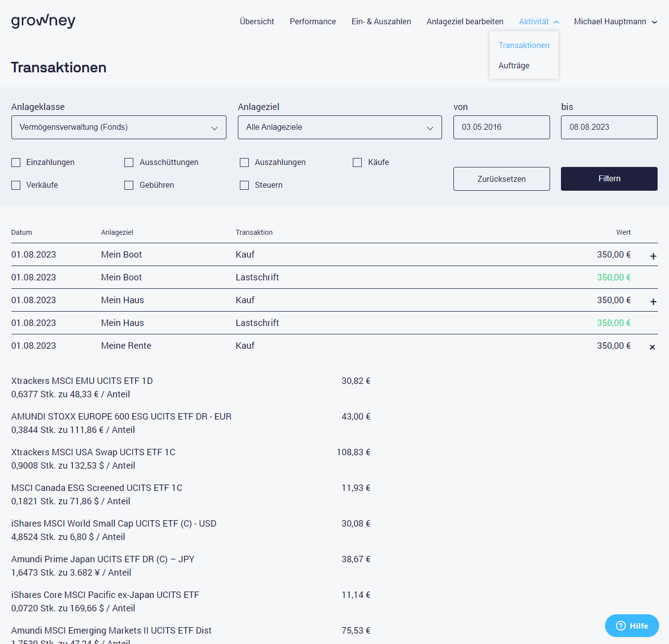
Task: Collapse the Meine Rente Kauf details
Action: coord(652,347)
